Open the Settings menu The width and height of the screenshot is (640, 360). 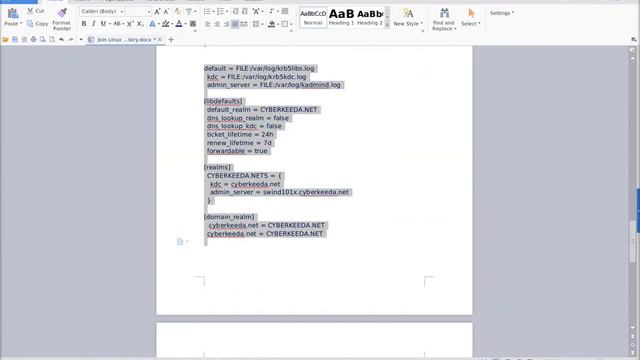pyautogui.click(x=502, y=13)
